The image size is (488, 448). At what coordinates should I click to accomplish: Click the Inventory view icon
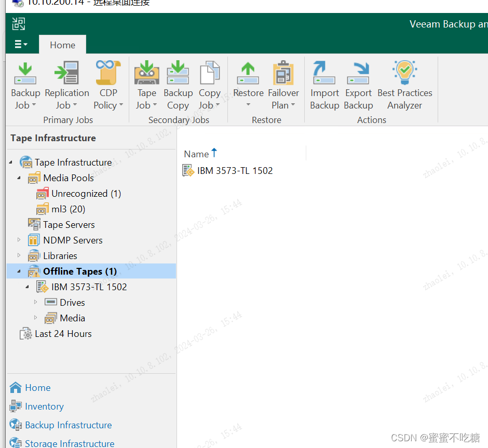coord(16,406)
